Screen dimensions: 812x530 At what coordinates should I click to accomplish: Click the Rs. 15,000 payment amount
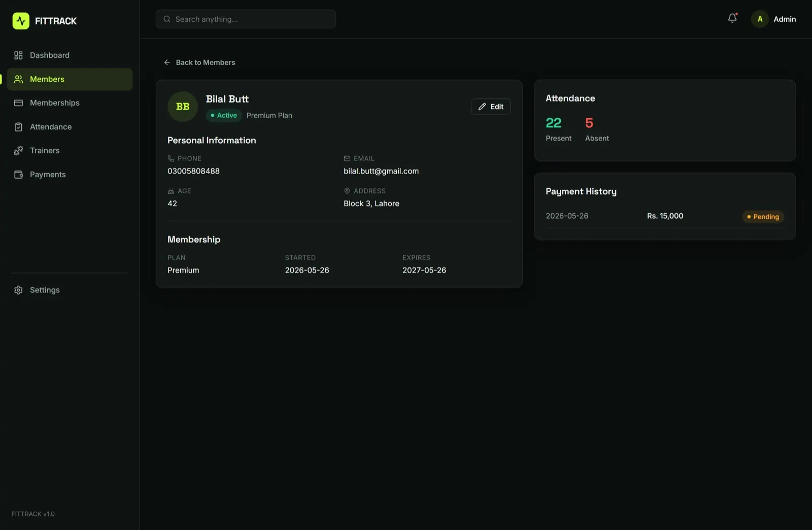click(x=665, y=216)
